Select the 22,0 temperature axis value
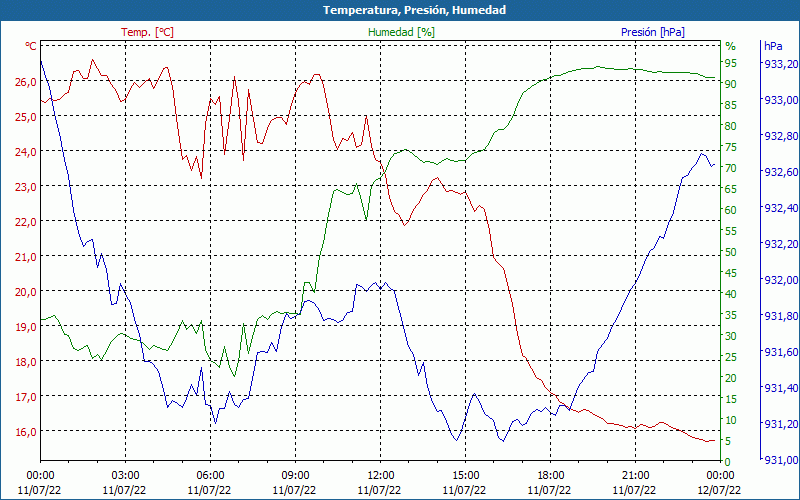The image size is (800, 500). pyautogui.click(x=26, y=222)
